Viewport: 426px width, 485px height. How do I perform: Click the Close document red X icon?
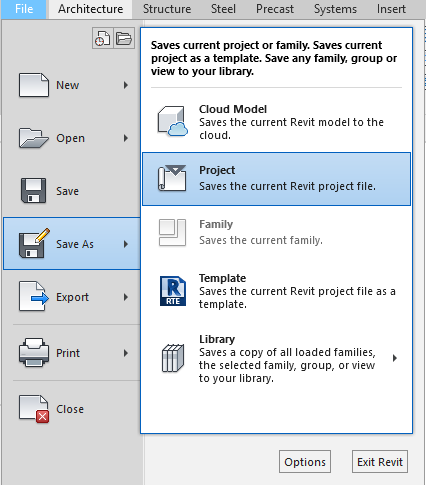click(34, 409)
